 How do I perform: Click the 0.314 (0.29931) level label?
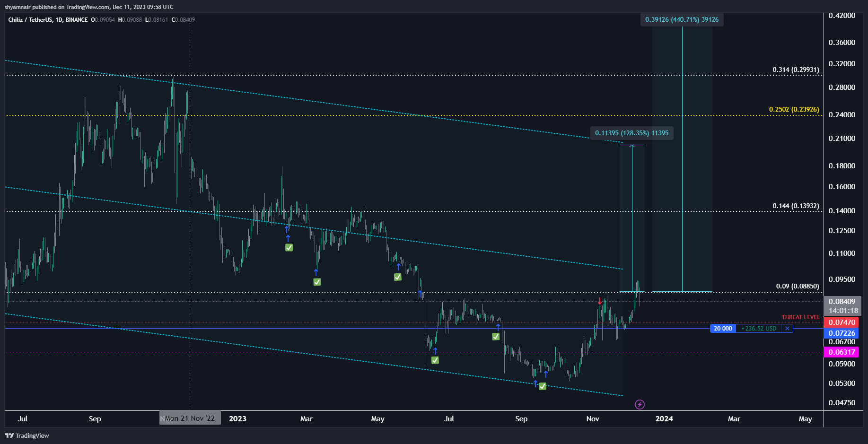click(x=796, y=70)
